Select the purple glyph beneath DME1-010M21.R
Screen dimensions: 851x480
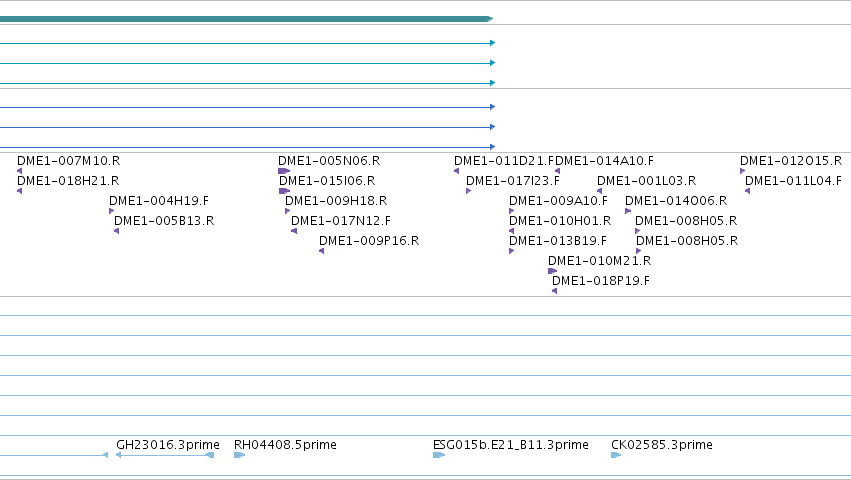(552, 271)
